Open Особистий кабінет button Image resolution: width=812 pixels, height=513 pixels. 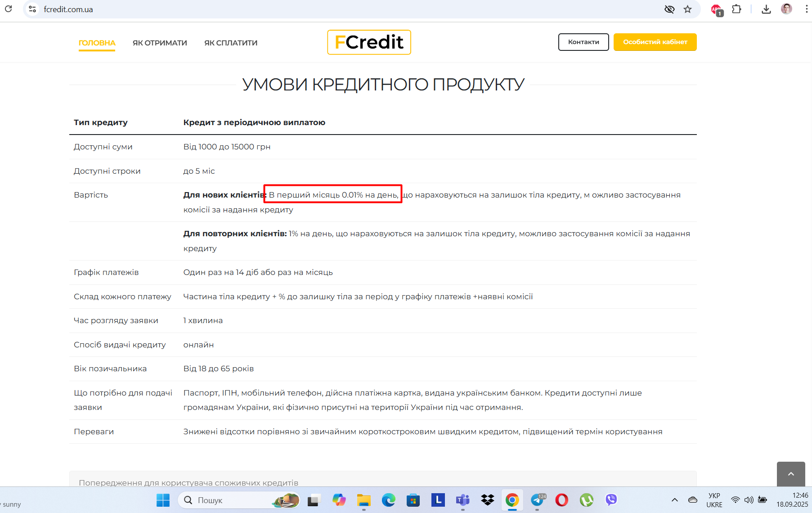point(655,42)
